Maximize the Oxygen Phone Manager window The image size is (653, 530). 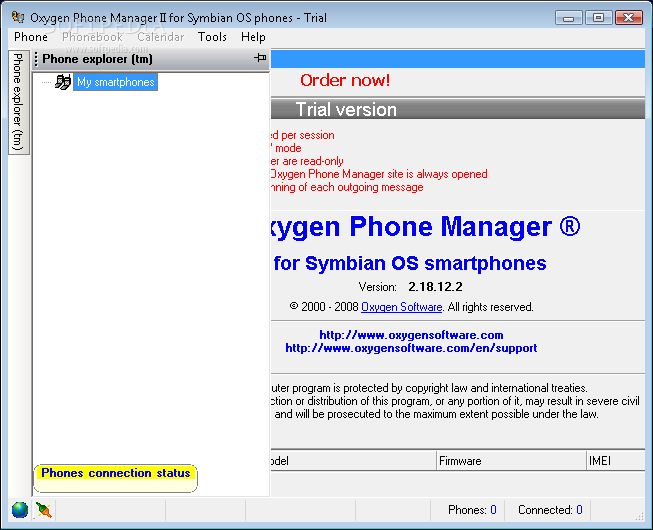coord(598,18)
